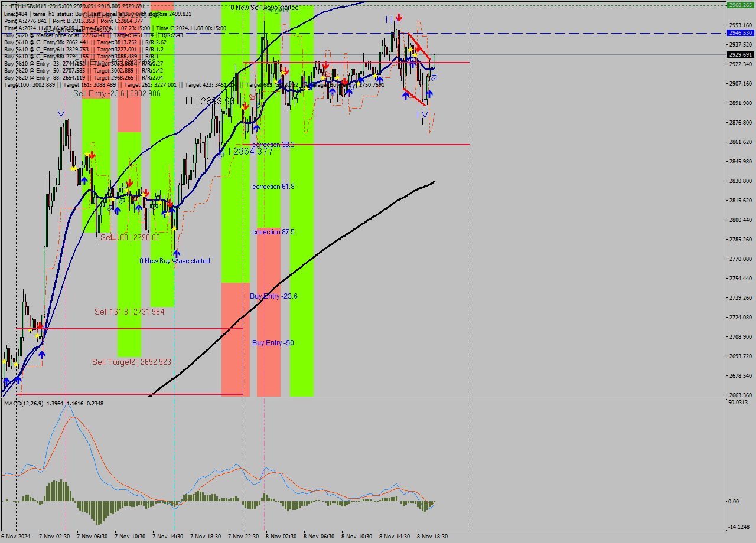Click the '8 Nov 10:30' time axis label
This screenshot has height=543, width=756.
(x=357, y=537)
